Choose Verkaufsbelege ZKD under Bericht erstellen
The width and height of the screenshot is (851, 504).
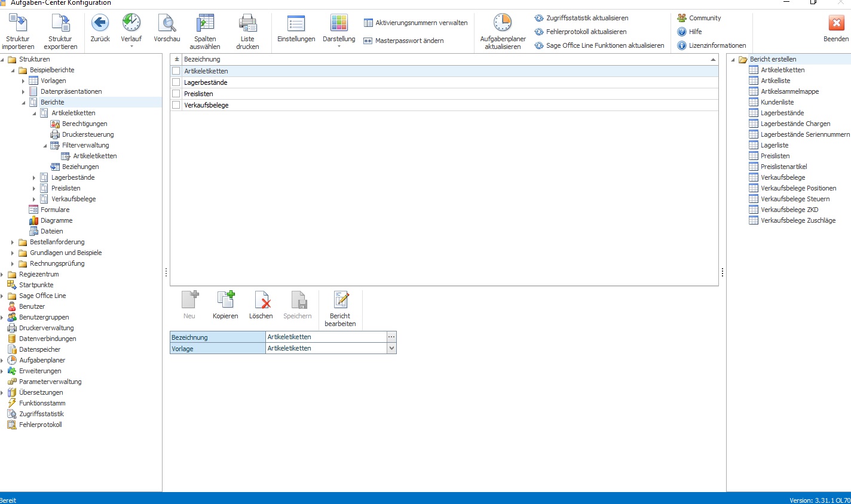tap(789, 210)
